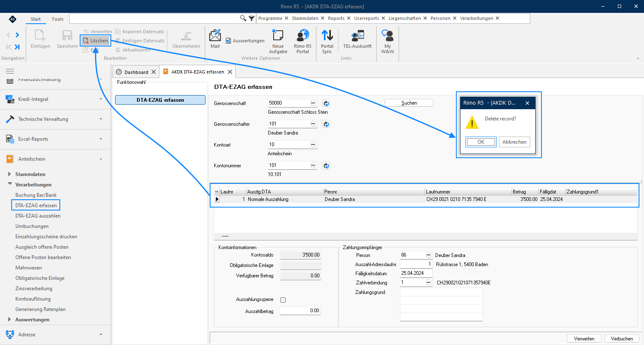Viewport: 644px width, 345px height.
Task: Click Auswertungen in ribbon
Action: 245,41
